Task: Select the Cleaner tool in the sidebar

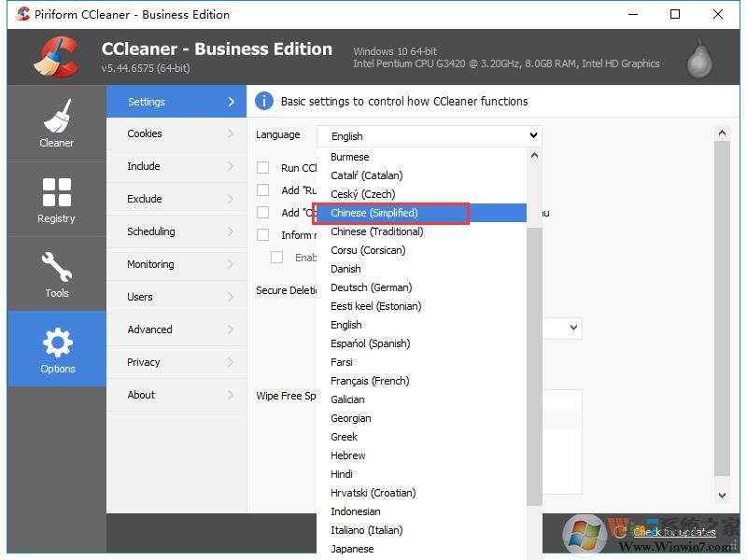Action: tap(56, 124)
